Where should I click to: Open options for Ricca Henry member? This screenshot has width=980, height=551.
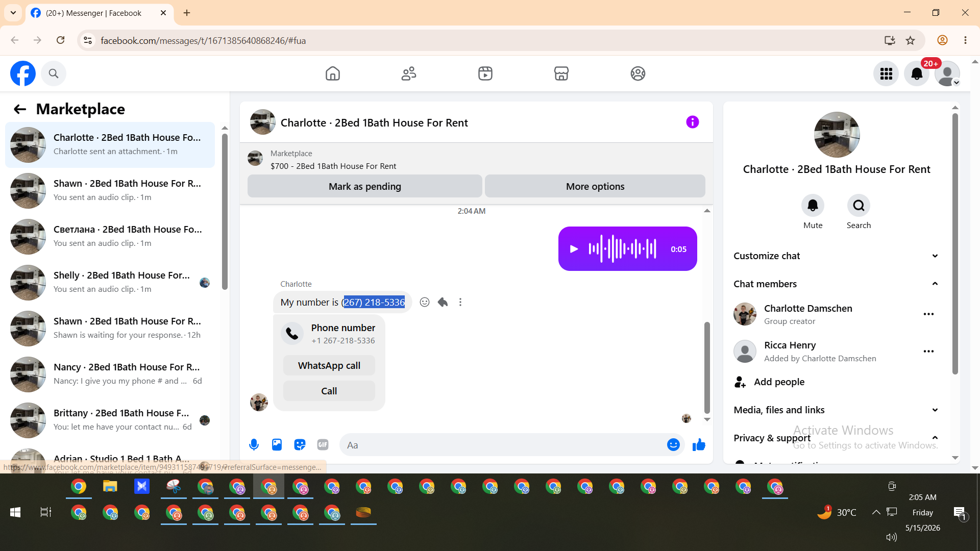pos(928,352)
